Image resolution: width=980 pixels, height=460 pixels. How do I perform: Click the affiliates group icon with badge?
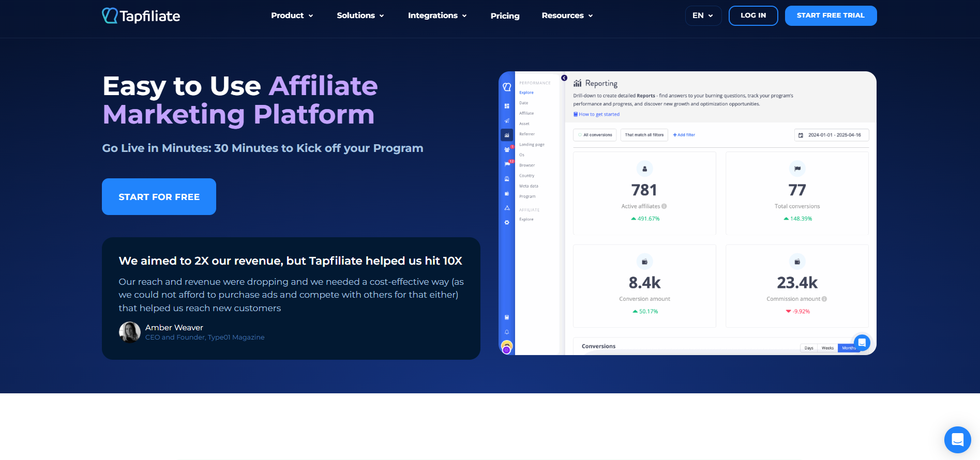[507, 149]
